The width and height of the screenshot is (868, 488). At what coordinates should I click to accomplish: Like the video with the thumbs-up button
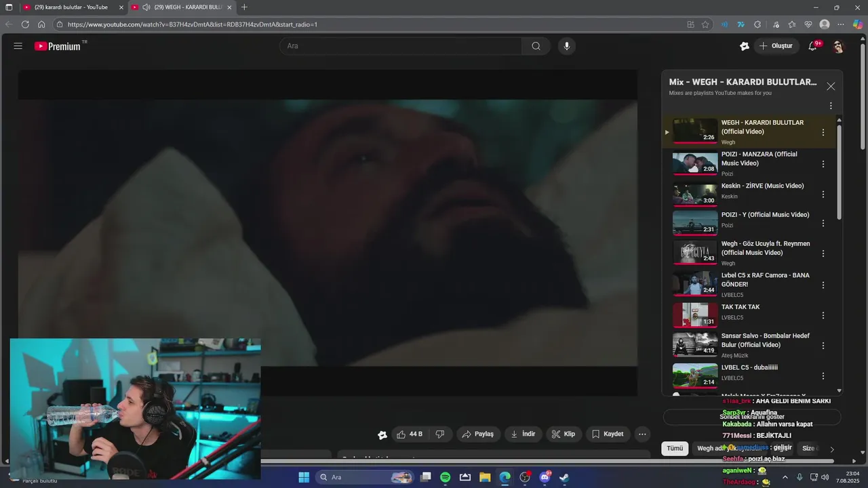pos(409,434)
